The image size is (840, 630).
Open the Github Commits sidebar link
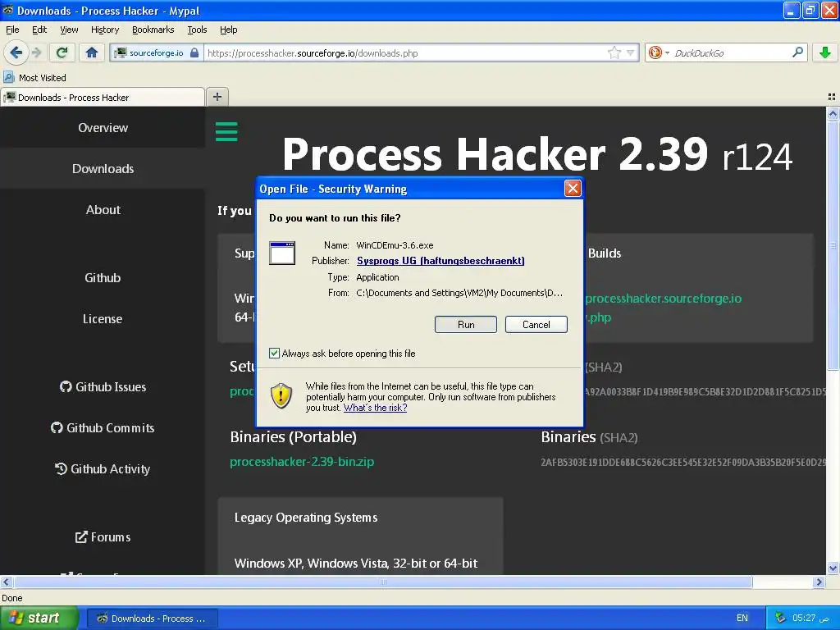tap(103, 428)
